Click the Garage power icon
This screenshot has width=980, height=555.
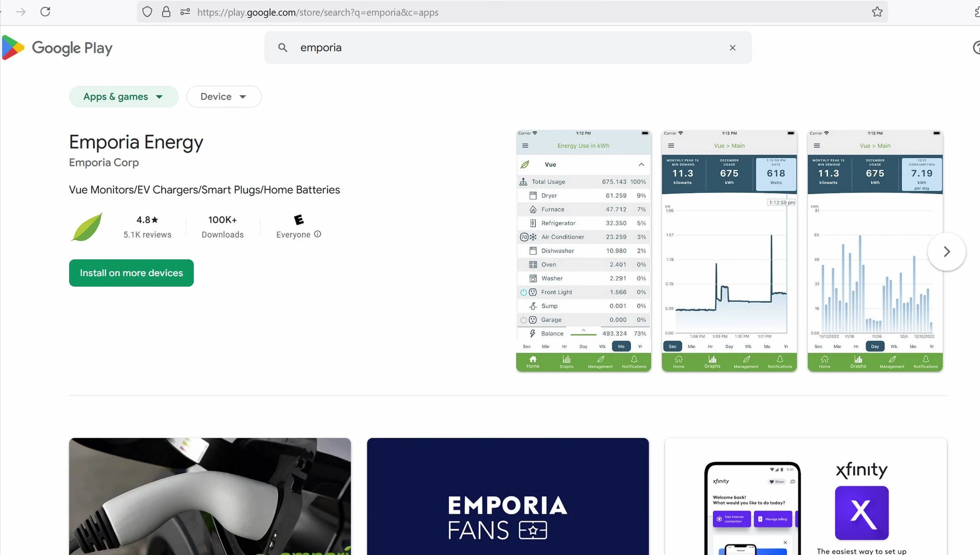524,320
